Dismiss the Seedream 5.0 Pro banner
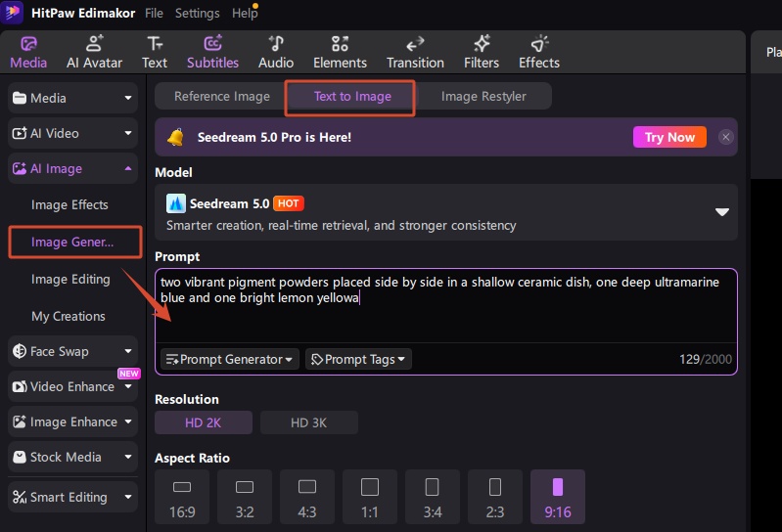The image size is (782, 532). click(x=725, y=137)
